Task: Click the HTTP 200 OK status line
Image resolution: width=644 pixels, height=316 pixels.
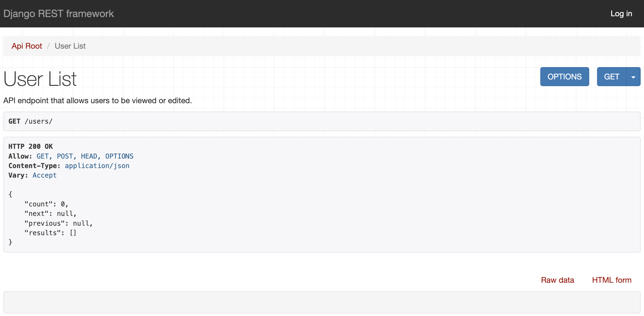Action: pyautogui.click(x=30, y=147)
